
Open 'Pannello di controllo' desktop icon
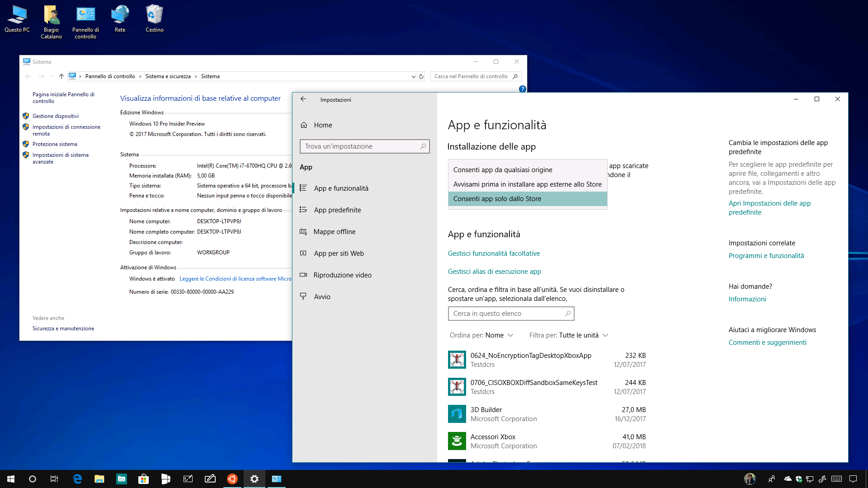[85, 22]
